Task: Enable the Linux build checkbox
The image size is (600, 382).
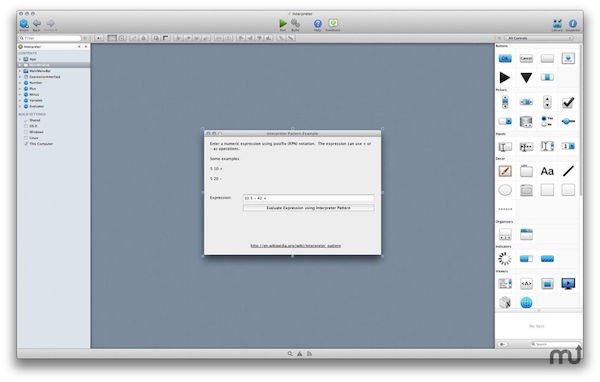Action: coord(26,138)
